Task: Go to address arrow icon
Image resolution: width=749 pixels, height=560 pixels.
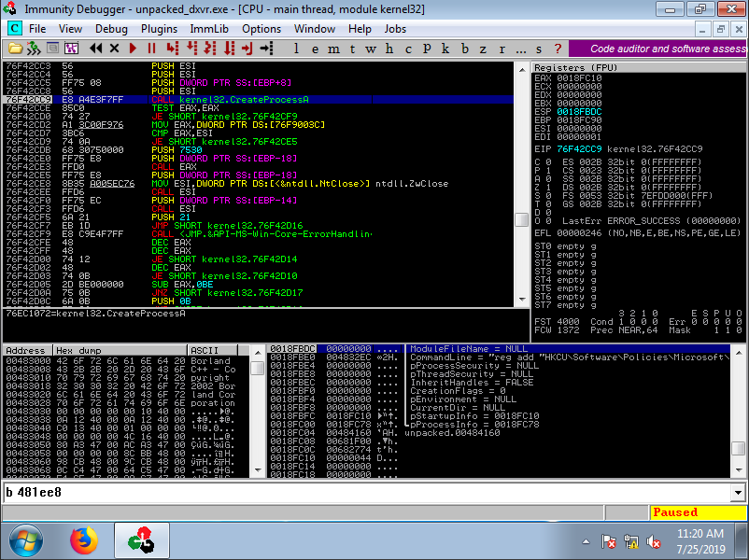Action: (266, 49)
